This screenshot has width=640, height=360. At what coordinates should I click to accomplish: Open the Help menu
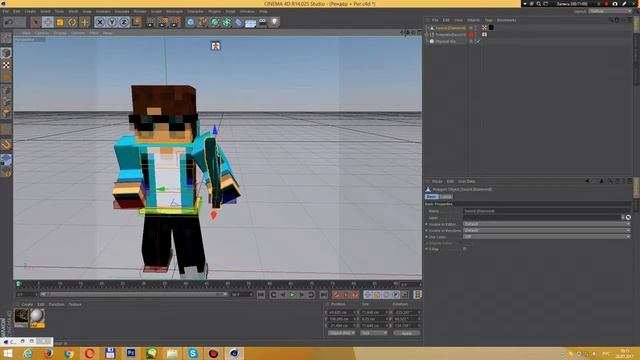(x=263, y=11)
